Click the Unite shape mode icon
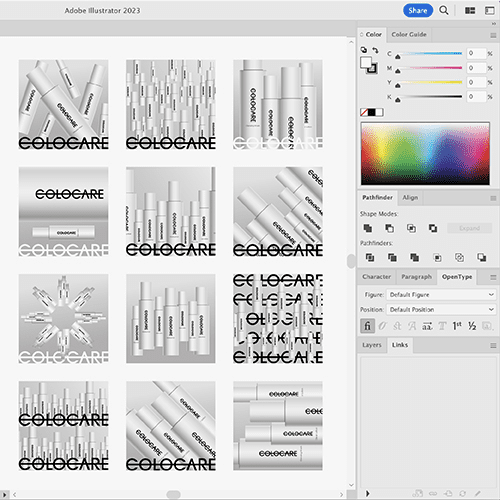 point(368,228)
